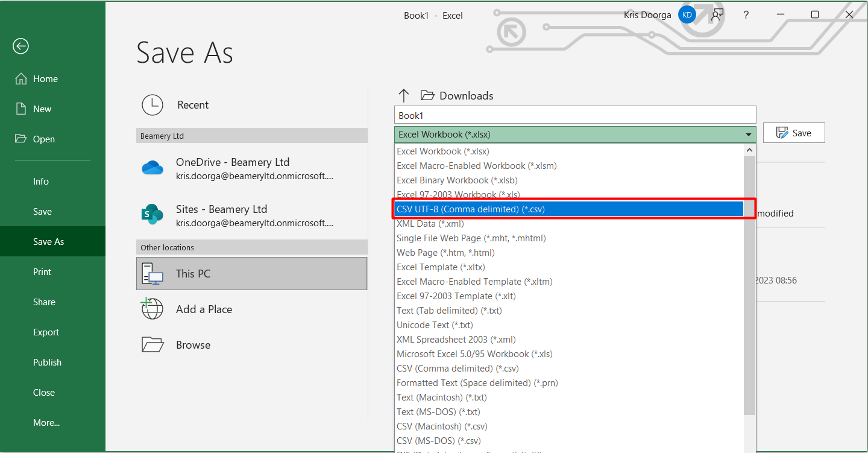
Task: Open the Print page
Action: click(x=52, y=272)
